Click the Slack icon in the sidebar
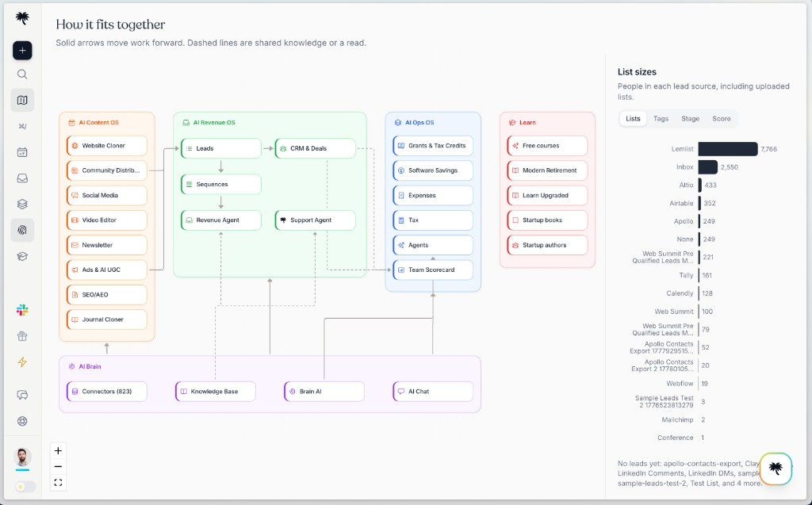 click(x=22, y=310)
